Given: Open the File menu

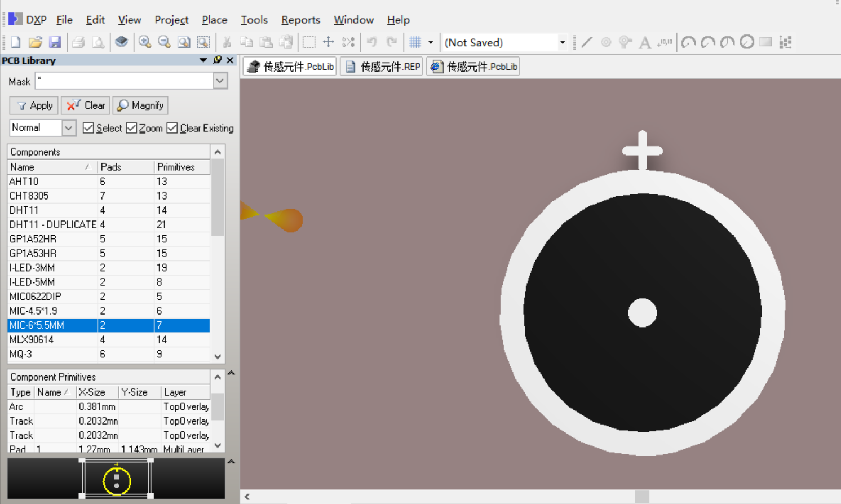Looking at the screenshot, I should click(x=64, y=20).
